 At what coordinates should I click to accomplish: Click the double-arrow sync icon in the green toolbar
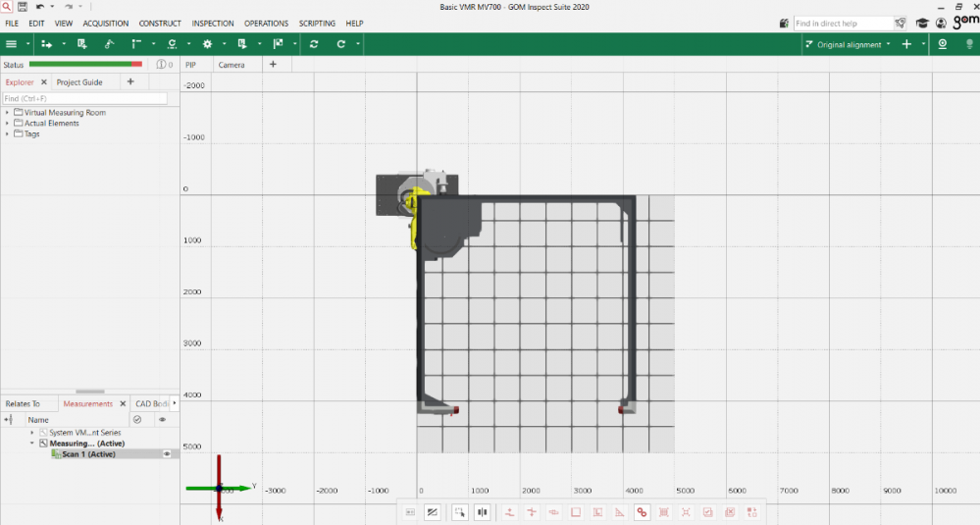coord(314,44)
